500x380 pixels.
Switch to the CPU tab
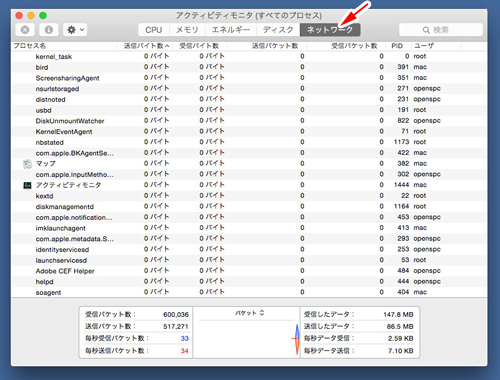[x=154, y=30]
